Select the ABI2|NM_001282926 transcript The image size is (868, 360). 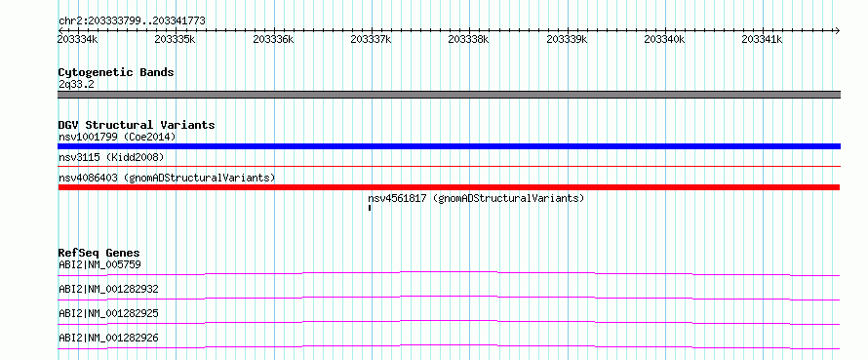pos(108,338)
